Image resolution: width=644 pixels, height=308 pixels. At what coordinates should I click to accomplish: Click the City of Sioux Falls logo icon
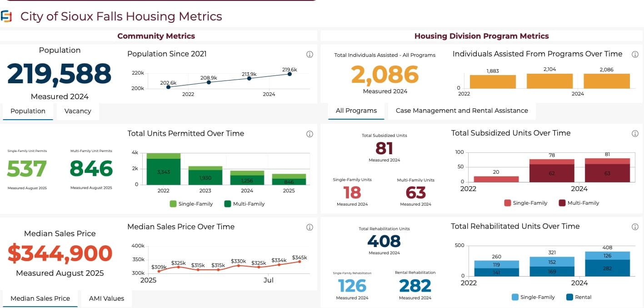6,17
